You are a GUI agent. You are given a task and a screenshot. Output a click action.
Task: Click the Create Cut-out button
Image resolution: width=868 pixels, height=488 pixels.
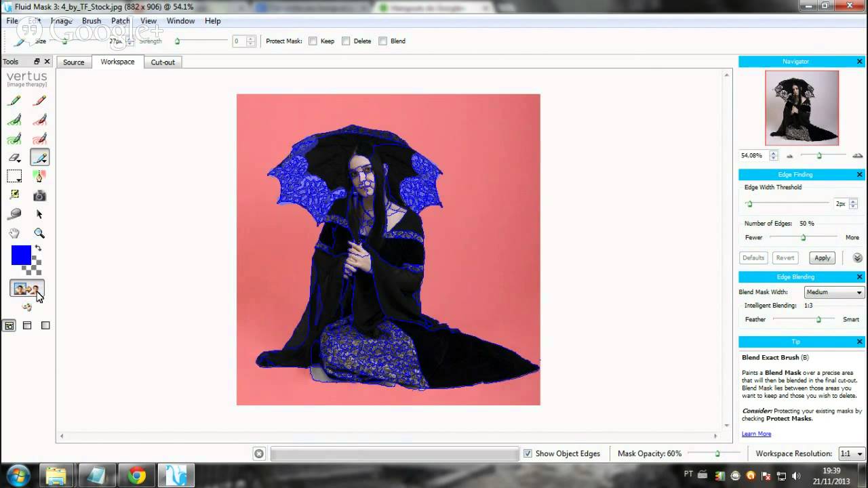27,289
